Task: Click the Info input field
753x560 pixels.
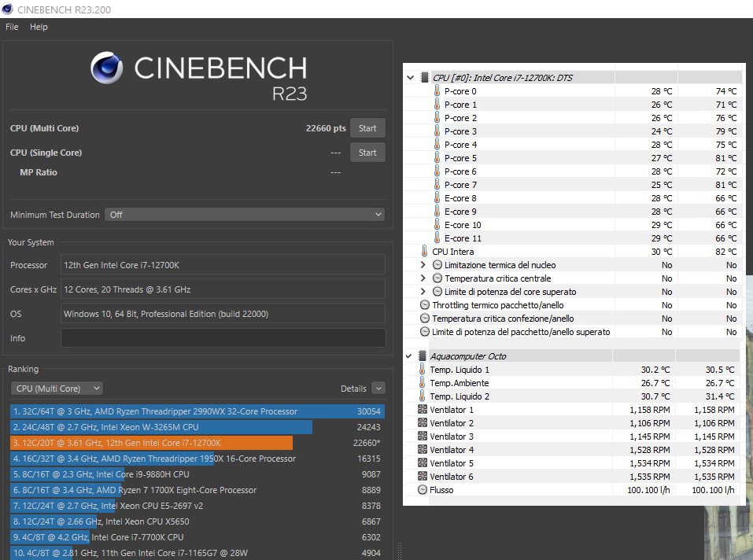Action: click(223, 338)
